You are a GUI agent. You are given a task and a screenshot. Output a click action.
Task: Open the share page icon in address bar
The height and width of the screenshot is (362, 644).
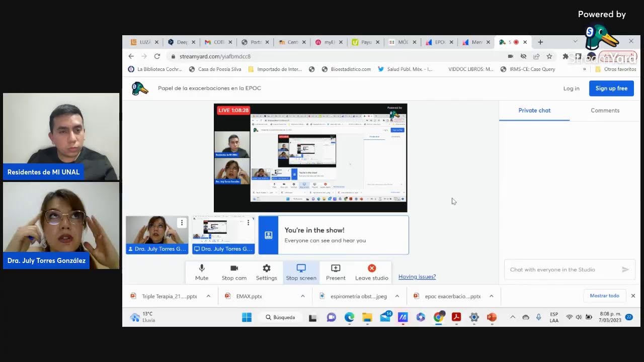(x=536, y=56)
